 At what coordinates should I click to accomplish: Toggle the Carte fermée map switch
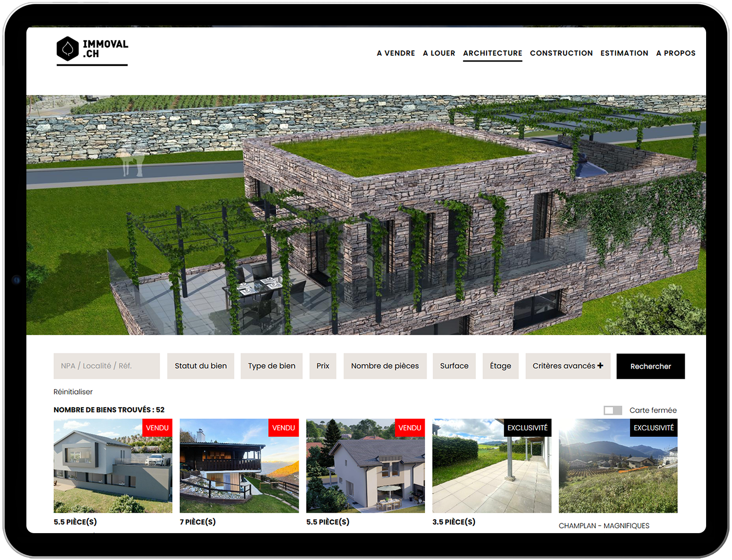coord(612,411)
